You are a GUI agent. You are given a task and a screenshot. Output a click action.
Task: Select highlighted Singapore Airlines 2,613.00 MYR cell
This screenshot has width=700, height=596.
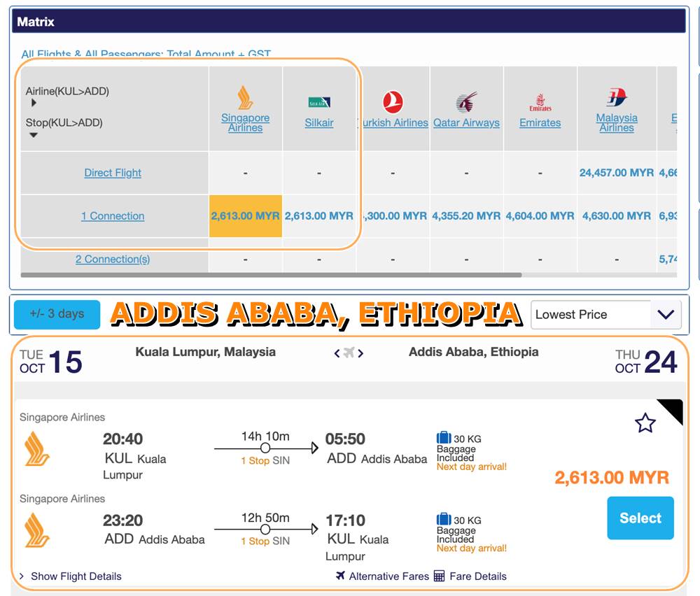tap(246, 216)
